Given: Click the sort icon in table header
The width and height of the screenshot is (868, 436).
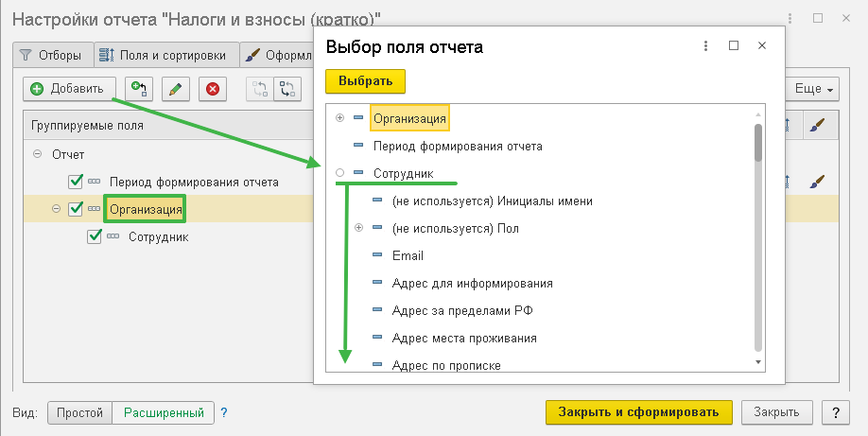Looking at the screenshot, I should pos(787,126).
